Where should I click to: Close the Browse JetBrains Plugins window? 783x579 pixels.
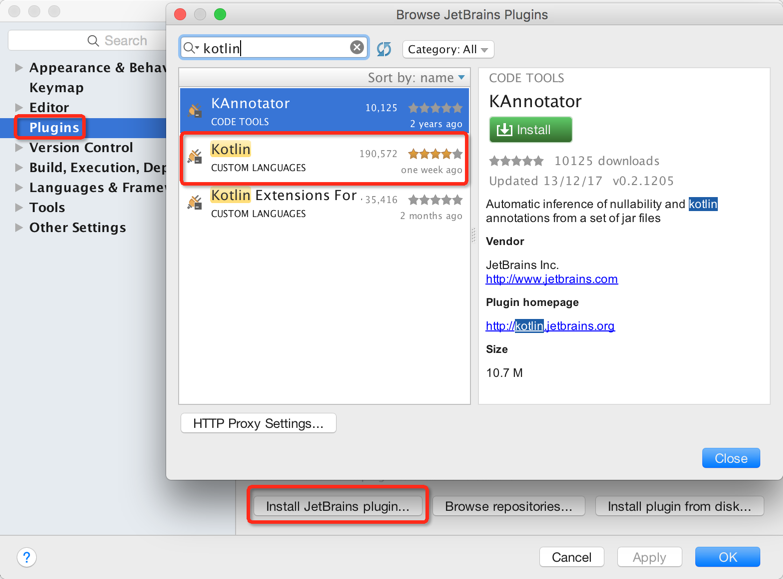(x=180, y=14)
